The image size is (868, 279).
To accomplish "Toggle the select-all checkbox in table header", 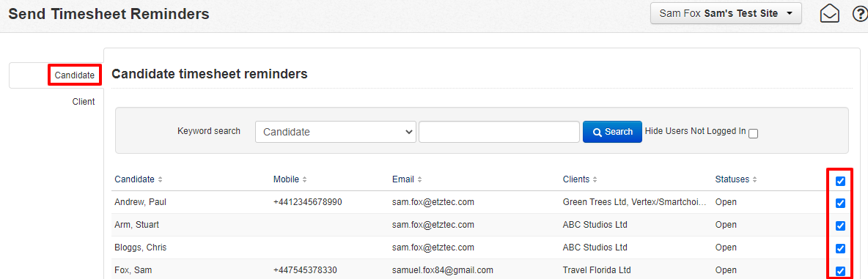I will pyautogui.click(x=840, y=181).
